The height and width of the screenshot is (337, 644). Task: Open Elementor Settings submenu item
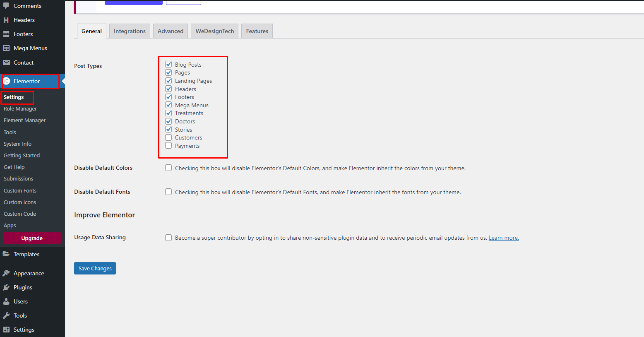[14, 97]
